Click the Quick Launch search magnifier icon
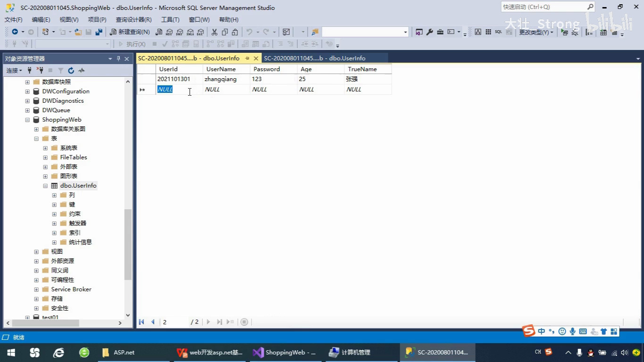 point(590,7)
